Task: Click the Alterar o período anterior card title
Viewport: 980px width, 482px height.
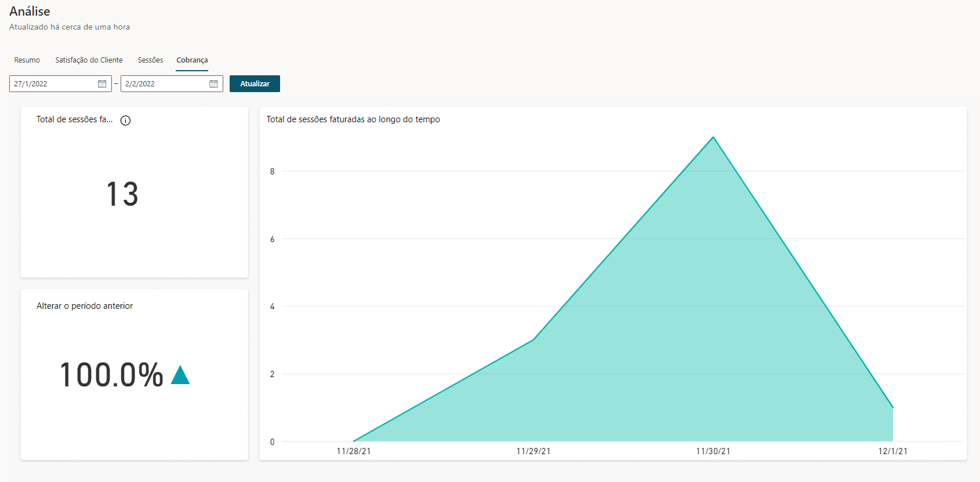Action: [85, 306]
